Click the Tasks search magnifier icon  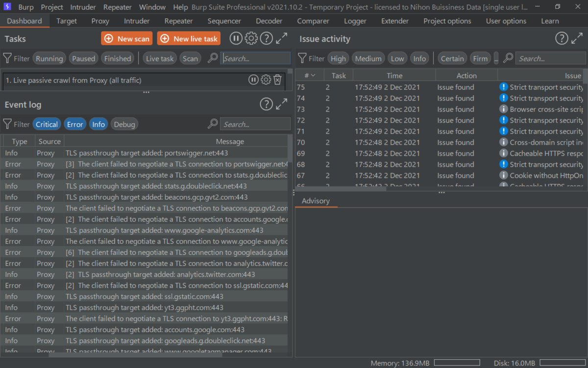(213, 58)
